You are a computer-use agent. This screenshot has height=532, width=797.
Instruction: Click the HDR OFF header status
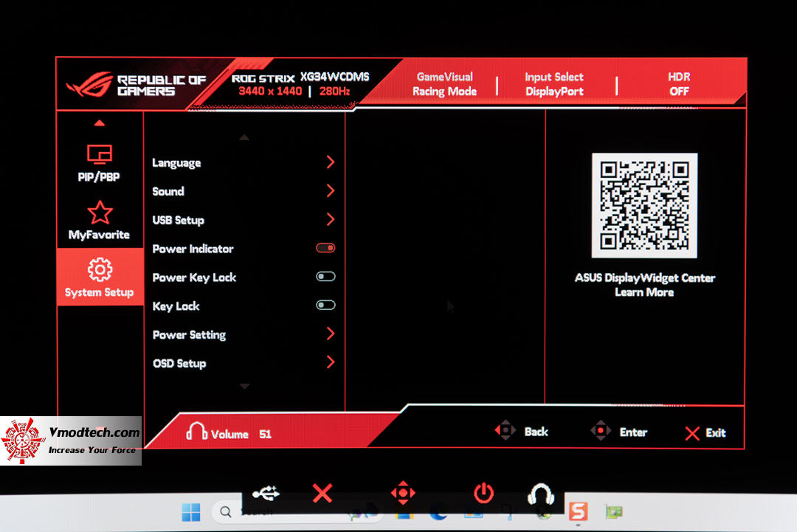click(679, 84)
